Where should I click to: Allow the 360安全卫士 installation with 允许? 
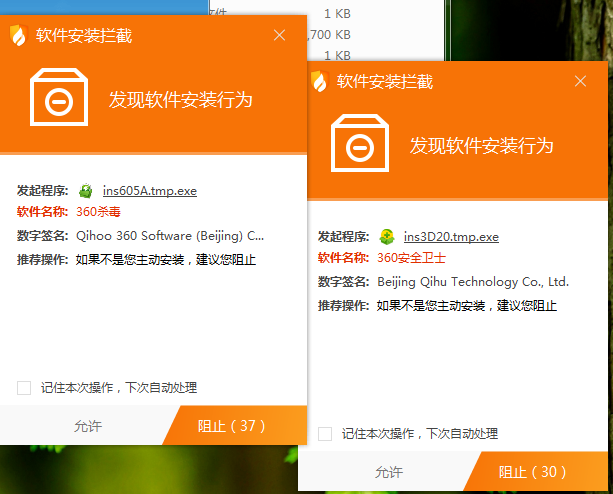point(389,472)
